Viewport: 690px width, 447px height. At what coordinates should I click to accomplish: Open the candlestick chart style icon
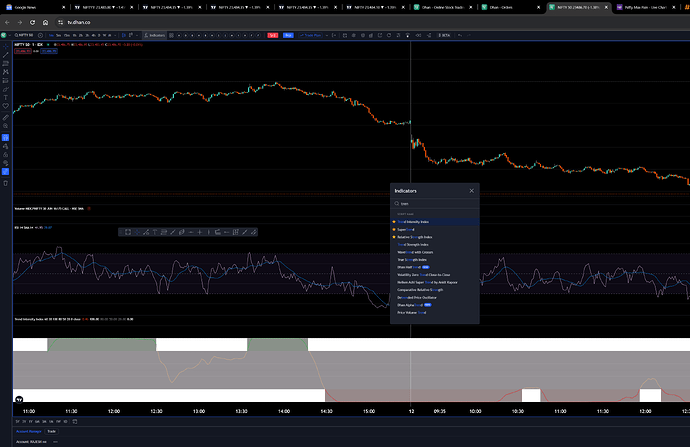124,35
